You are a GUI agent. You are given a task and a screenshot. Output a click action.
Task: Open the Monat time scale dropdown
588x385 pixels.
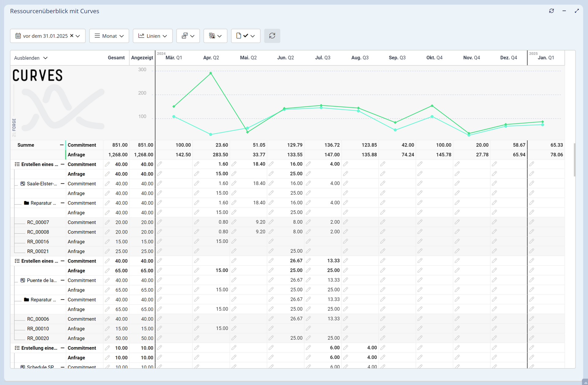[x=109, y=36]
